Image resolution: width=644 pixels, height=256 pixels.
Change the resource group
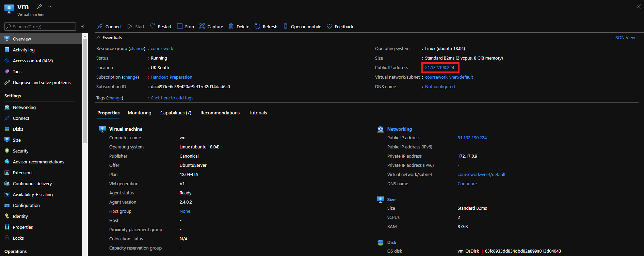[x=137, y=49]
